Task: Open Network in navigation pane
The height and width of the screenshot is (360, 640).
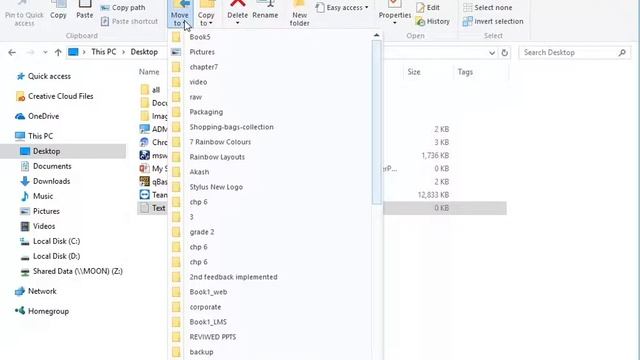Action: [x=36, y=291]
